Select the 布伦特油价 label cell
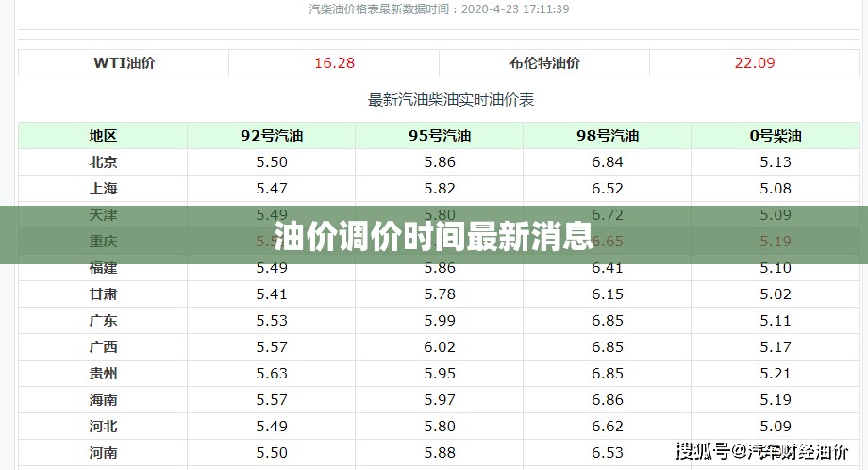The height and width of the screenshot is (470, 868). click(x=544, y=63)
